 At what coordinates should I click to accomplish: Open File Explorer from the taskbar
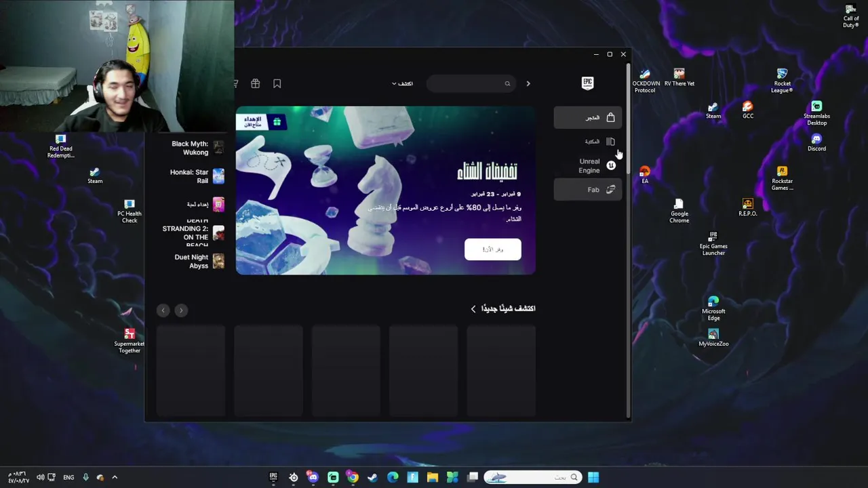433,477
